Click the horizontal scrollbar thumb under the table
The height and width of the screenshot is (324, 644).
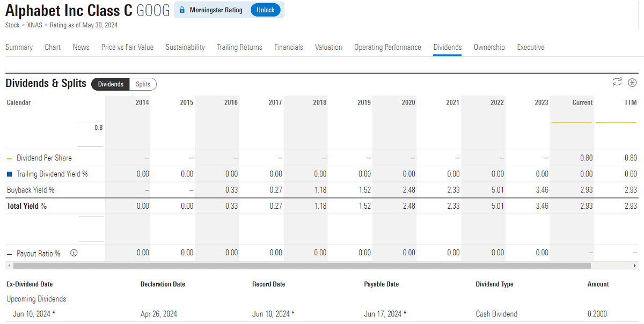[x=302, y=266]
